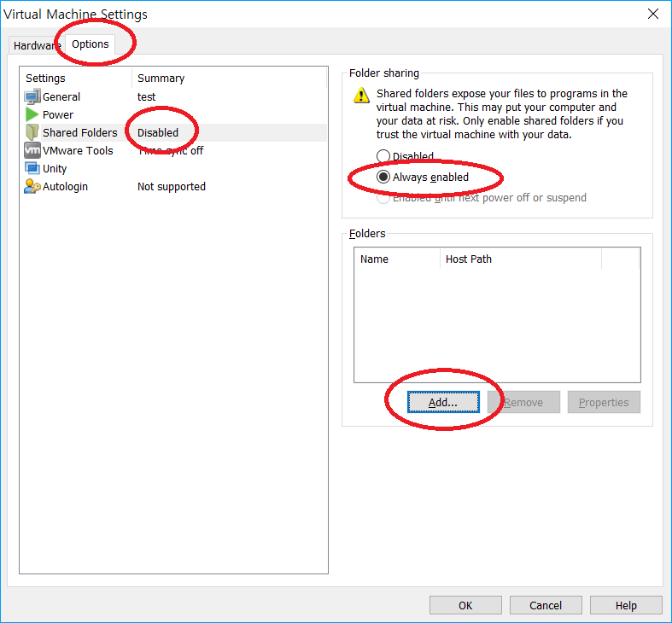The height and width of the screenshot is (623, 672).
Task: Select the Shared Folders settings row
Action: click(x=175, y=133)
